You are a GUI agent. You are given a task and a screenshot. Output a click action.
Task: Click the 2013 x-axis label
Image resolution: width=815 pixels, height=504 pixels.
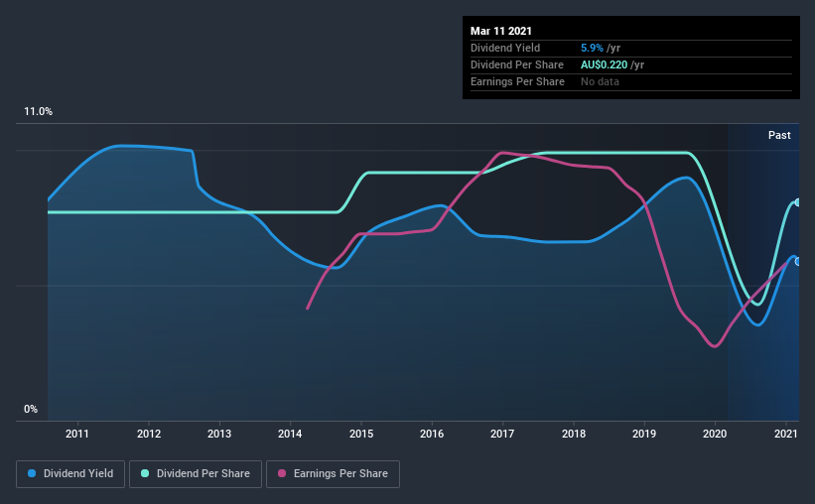219,434
